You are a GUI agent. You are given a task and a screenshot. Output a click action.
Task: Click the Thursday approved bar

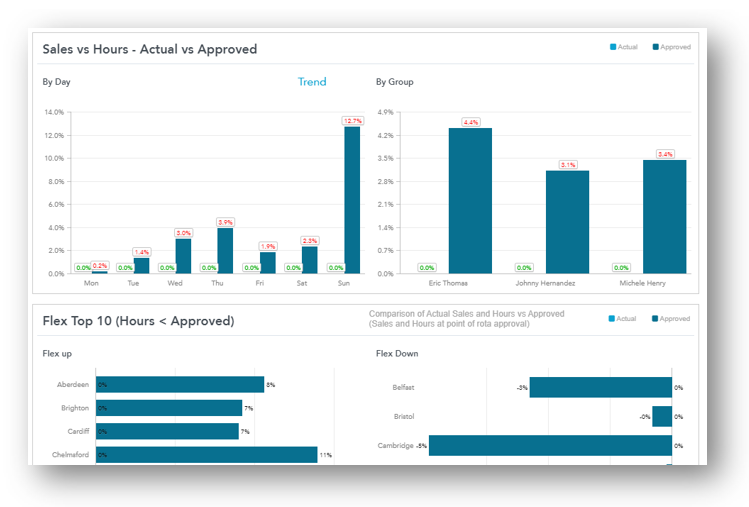pyautogui.click(x=225, y=251)
